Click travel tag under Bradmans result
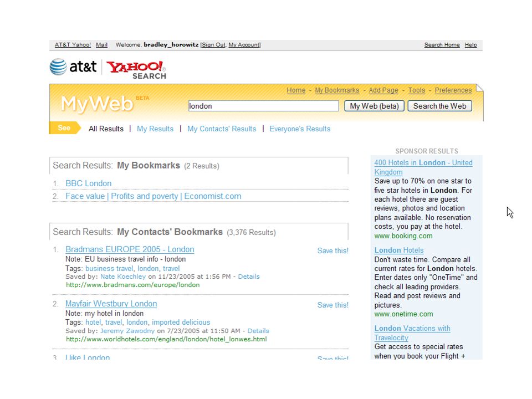Viewport: 532px width, 399px height. [171, 268]
